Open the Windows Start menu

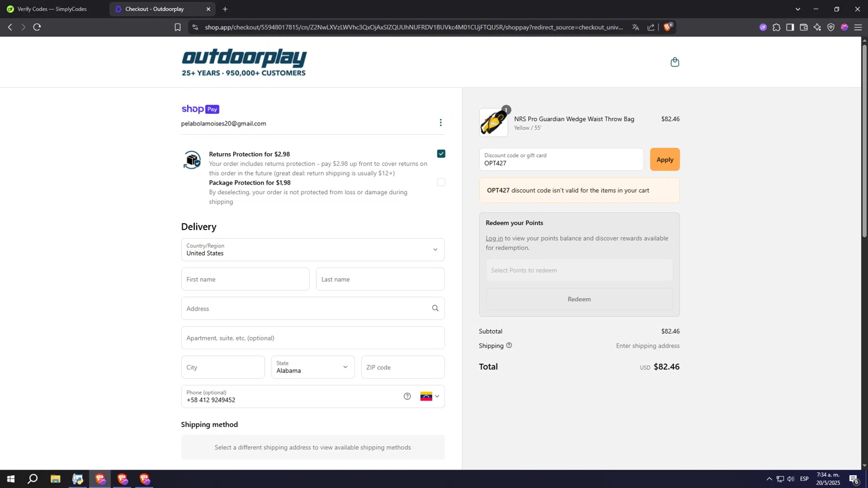(10, 479)
